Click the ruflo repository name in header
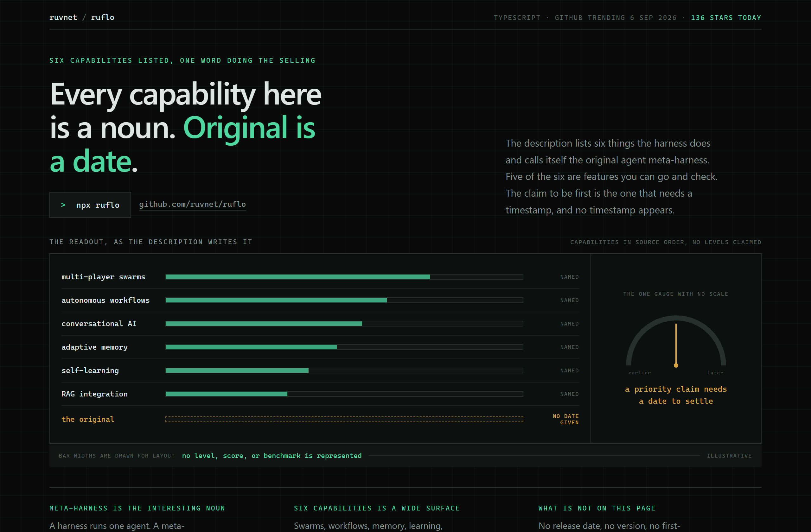This screenshot has width=811, height=532. tap(103, 17)
